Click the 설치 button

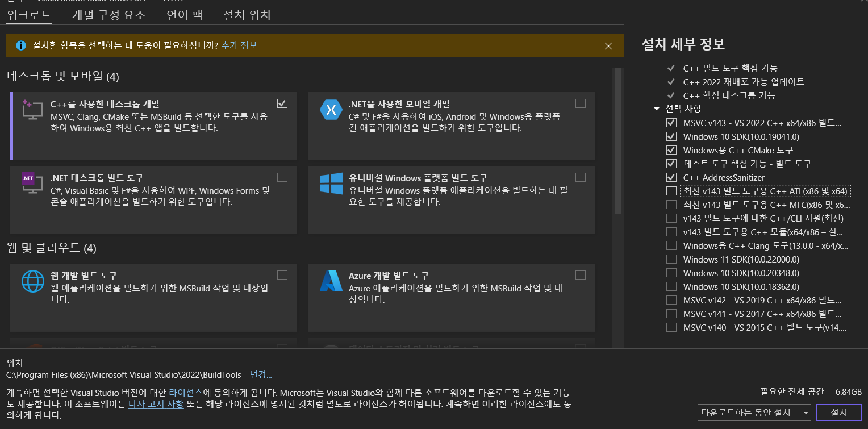tap(838, 413)
